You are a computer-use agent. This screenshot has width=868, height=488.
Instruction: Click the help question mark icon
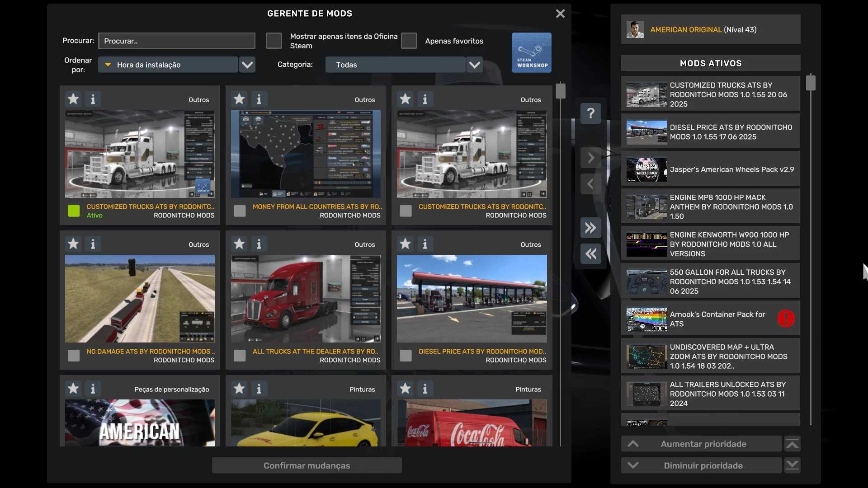(590, 113)
